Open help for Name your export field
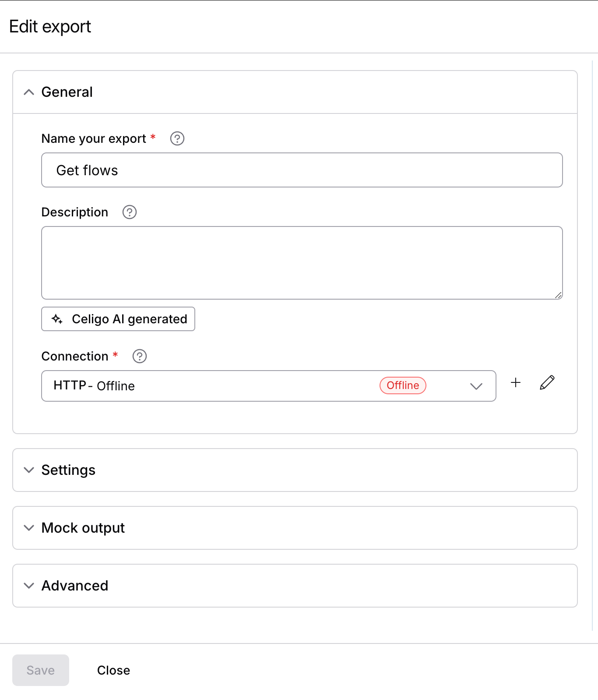Image resolution: width=598 pixels, height=700 pixels. pos(177,138)
